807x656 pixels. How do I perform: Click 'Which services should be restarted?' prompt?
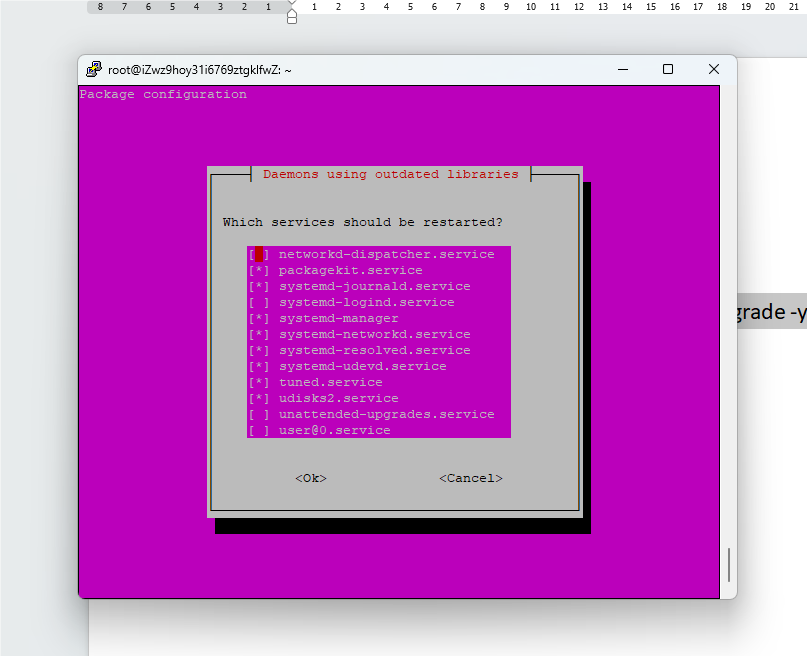[x=362, y=222]
